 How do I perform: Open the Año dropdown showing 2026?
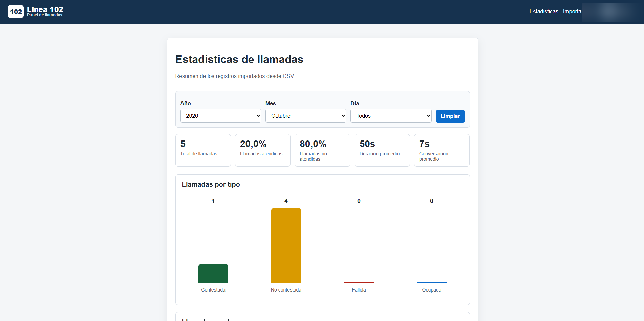click(221, 116)
